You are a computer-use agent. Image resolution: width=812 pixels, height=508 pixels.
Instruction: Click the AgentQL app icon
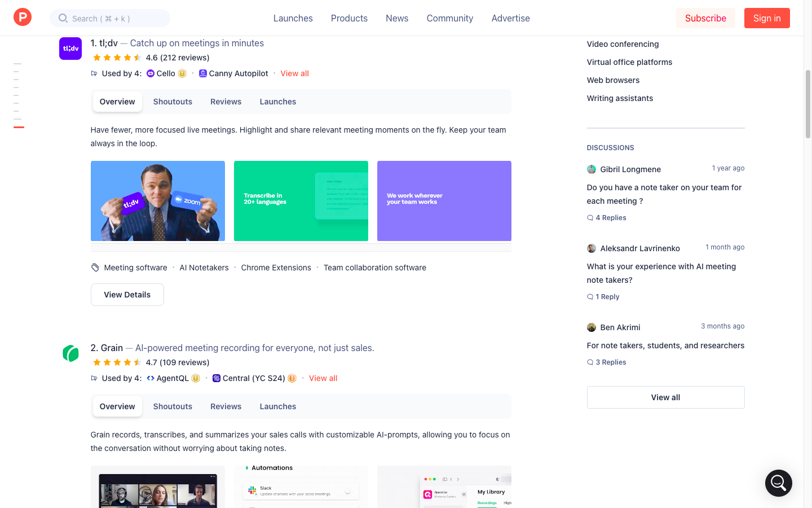(x=151, y=378)
